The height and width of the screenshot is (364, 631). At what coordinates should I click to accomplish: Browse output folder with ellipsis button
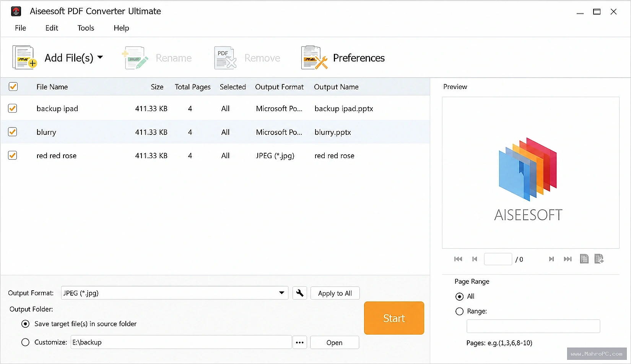pyautogui.click(x=300, y=342)
